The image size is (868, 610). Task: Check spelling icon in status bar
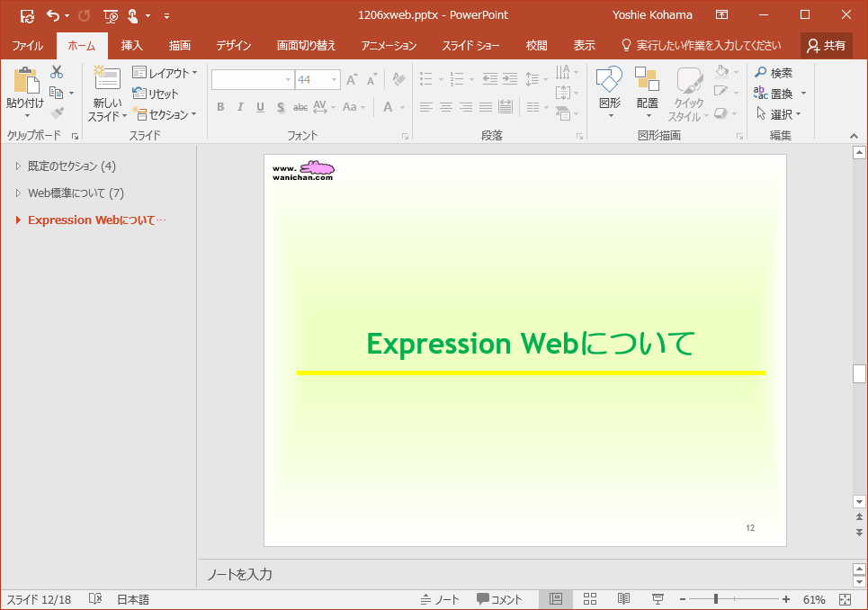tap(95, 599)
